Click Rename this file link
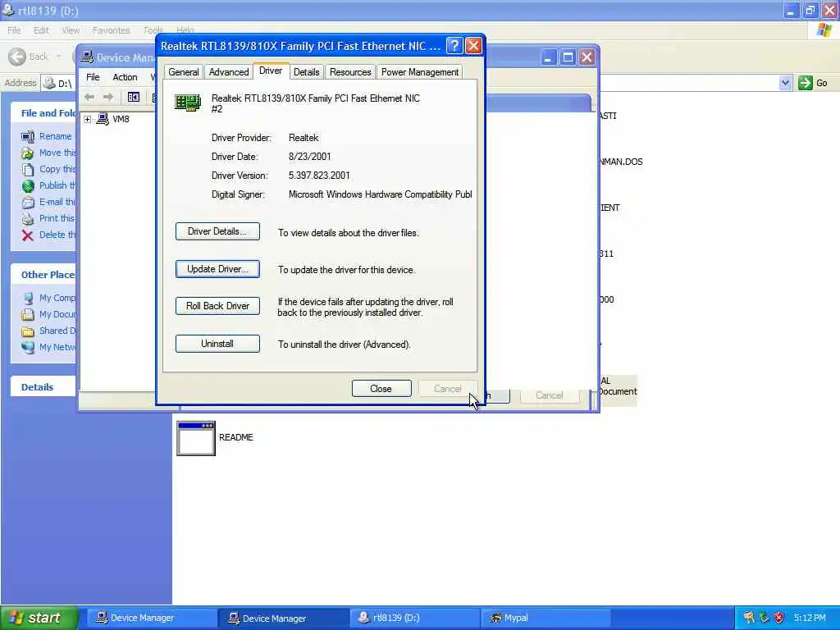The image size is (840, 630). pos(55,136)
